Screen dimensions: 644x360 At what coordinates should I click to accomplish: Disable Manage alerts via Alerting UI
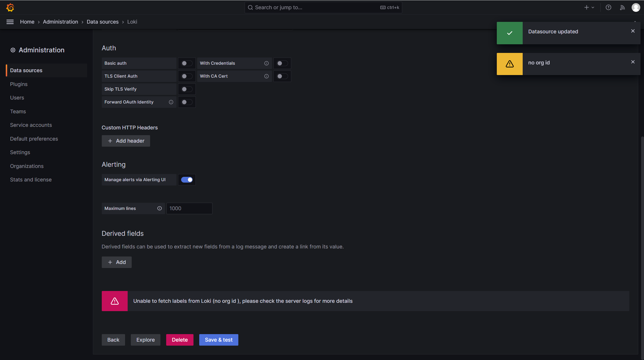click(x=187, y=179)
